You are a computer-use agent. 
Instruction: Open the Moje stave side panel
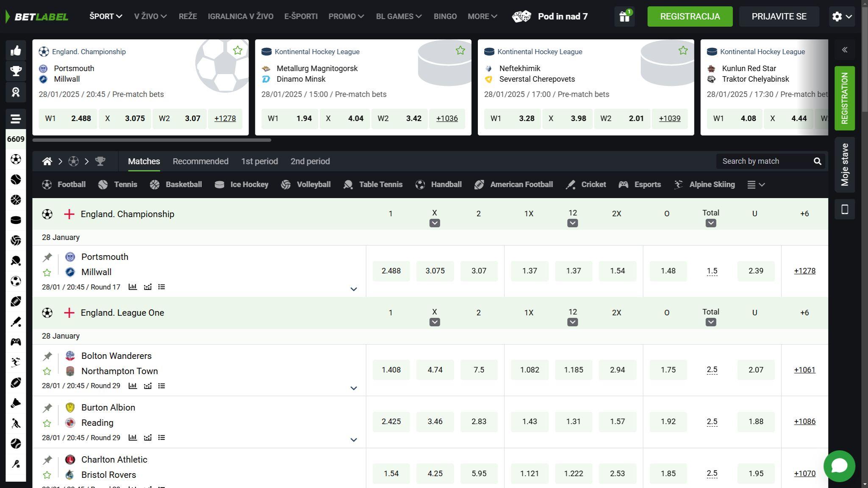(x=844, y=165)
